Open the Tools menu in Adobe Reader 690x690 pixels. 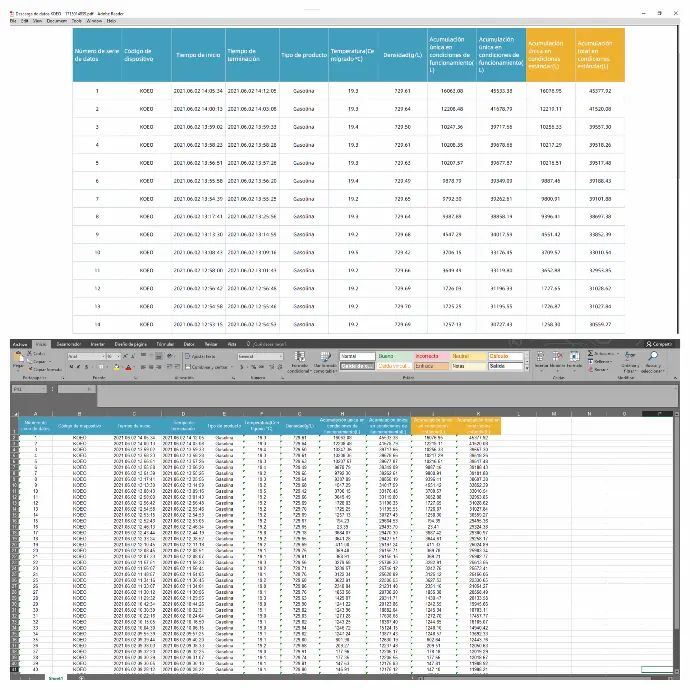point(77,21)
